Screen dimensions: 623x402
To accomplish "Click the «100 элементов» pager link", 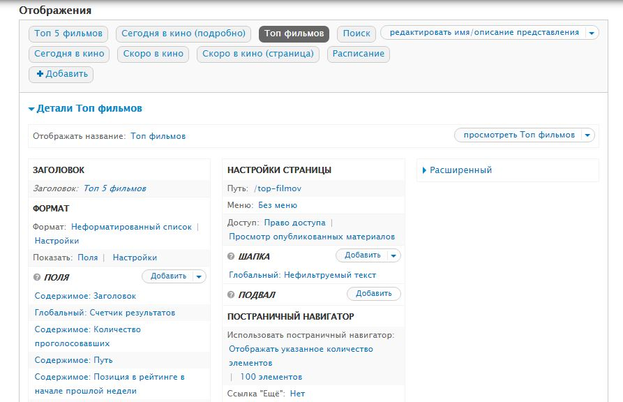I will point(271,377).
